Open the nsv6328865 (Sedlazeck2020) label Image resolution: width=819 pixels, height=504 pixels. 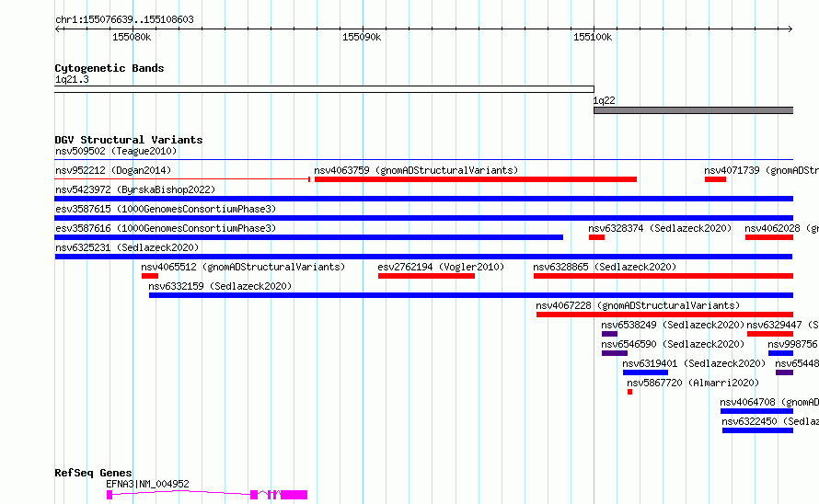coord(605,267)
